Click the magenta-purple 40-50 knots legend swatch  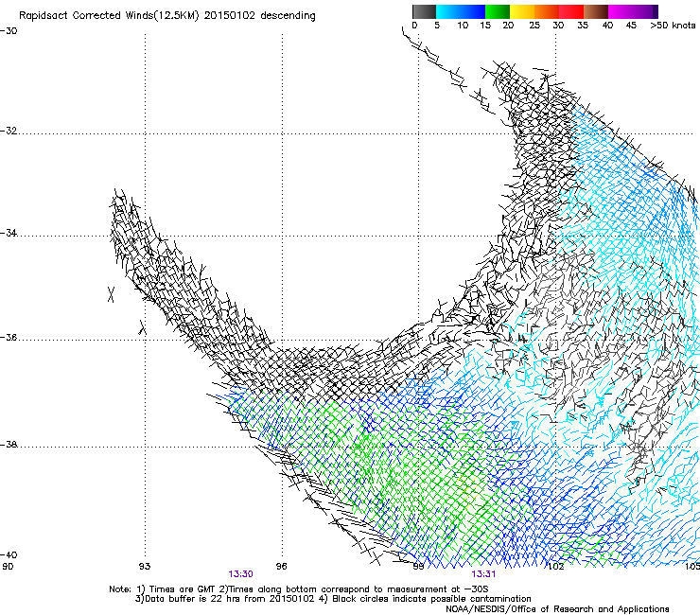click(x=633, y=11)
